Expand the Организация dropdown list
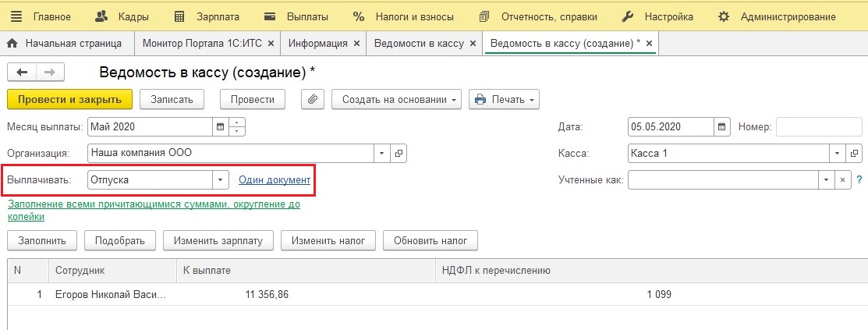The image size is (868, 330). (382, 154)
